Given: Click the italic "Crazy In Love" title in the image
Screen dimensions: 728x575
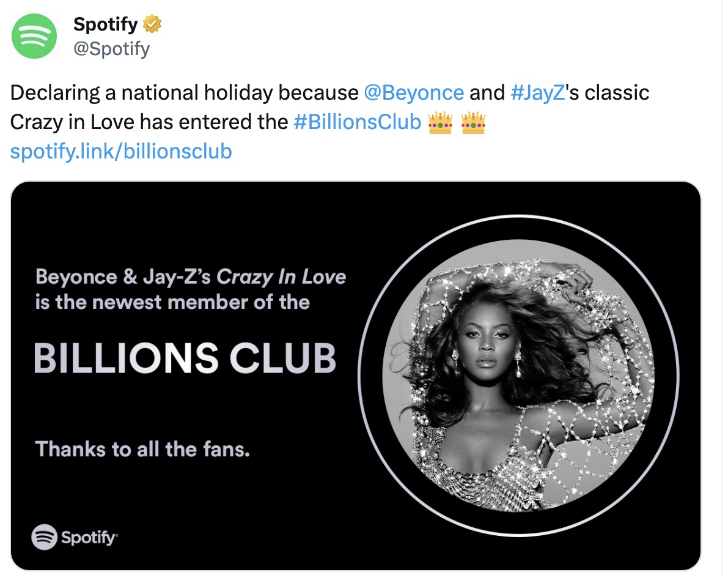Looking at the screenshot, I should pyautogui.click(x=281, y=277).
